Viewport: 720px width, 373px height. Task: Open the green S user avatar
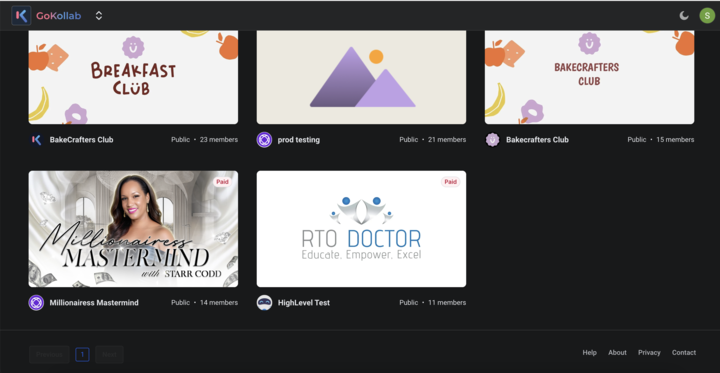pyautogui.click(x=707, y=16)
